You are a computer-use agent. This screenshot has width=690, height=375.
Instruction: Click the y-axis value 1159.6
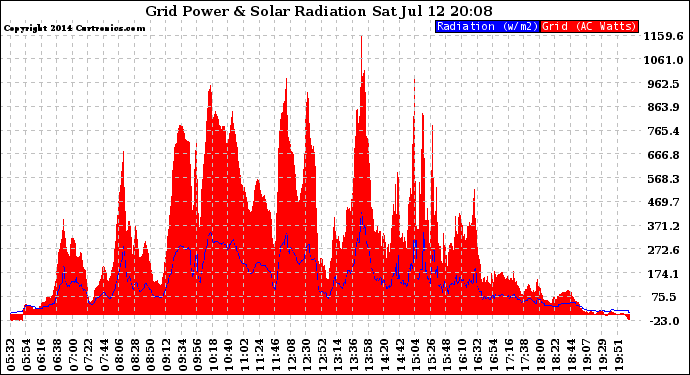663,36
